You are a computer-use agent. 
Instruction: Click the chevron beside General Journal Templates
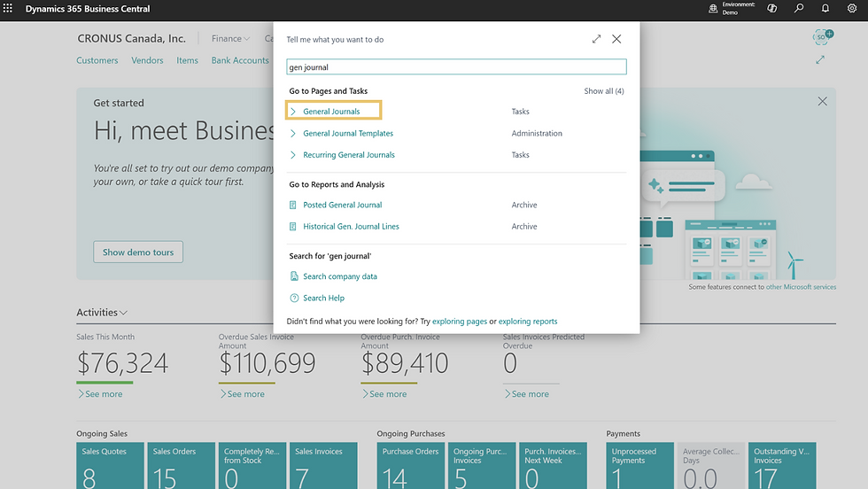coord(293,134)
